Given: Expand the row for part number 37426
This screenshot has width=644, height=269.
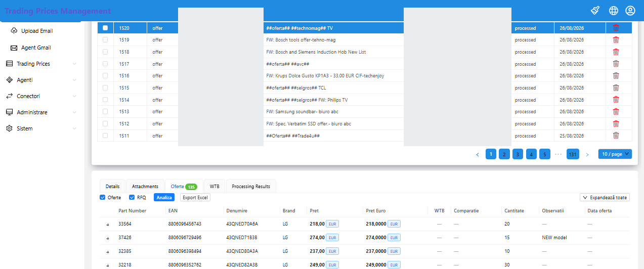Looking at the screenshot, I should pyautogui.click(x=107, y=238).
